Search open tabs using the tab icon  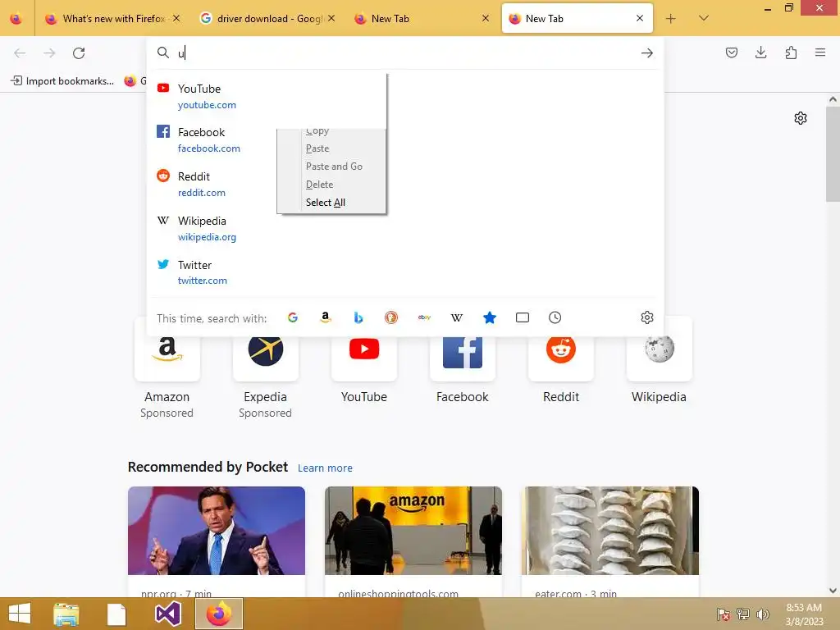coord(523,317)
